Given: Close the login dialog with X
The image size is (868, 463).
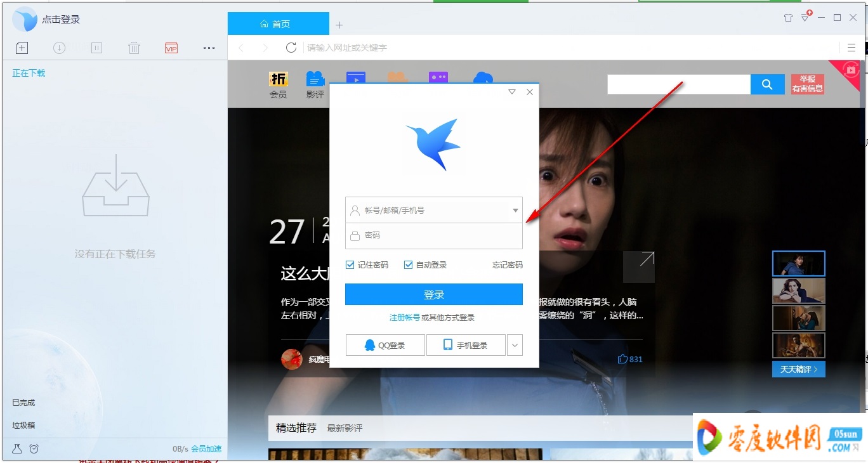Looking at the screenshot, I should point(530,92).
